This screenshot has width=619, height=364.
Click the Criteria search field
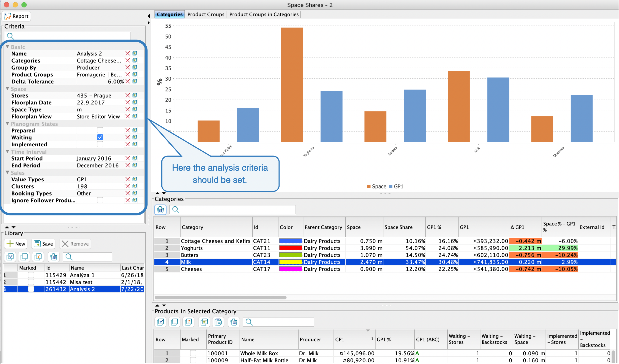point(67,36)
